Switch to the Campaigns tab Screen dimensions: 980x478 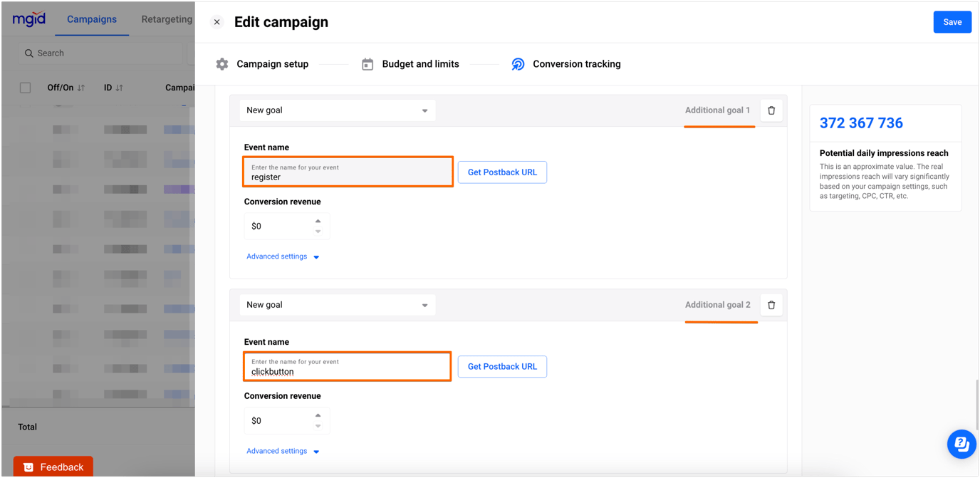tap(91, 20)
